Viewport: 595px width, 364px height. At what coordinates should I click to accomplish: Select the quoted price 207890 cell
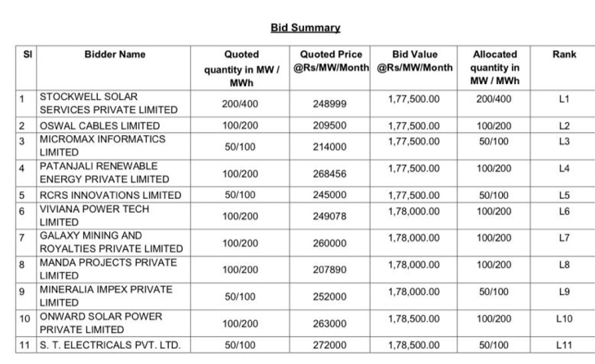330,270
